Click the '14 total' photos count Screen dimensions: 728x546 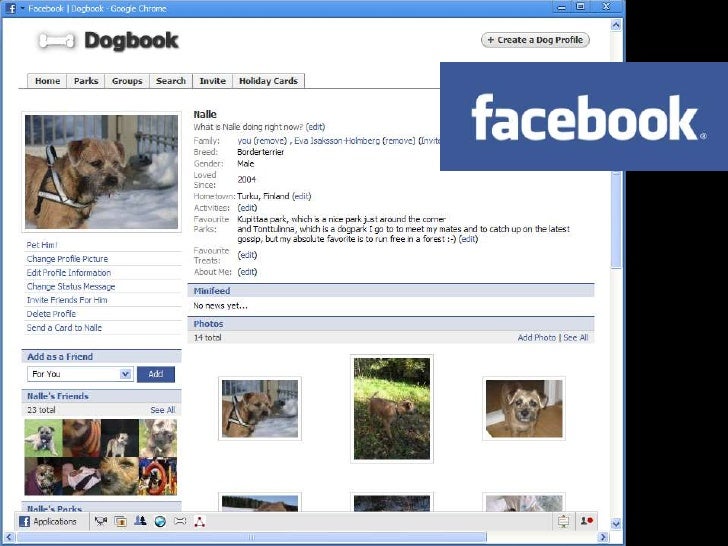point(208,338)
